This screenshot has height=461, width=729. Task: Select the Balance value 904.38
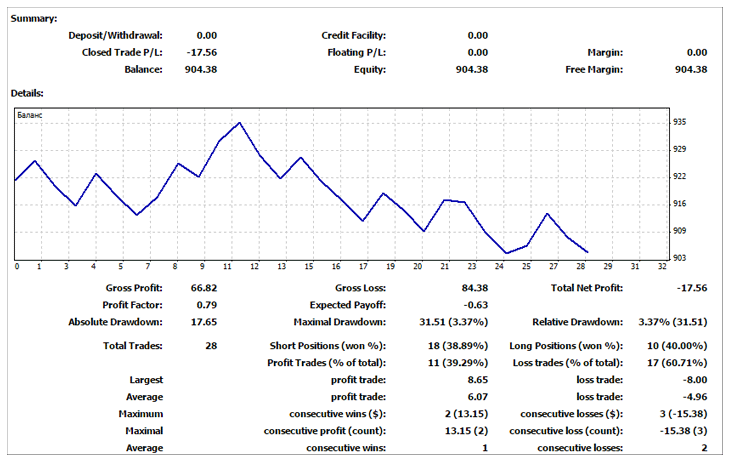click(x=199, y=70)
